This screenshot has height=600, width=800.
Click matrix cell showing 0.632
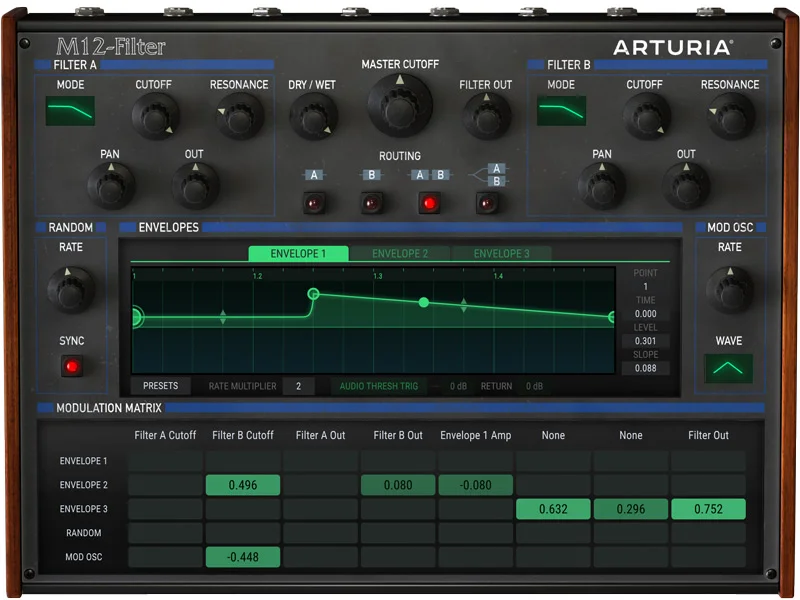point(553,509)
